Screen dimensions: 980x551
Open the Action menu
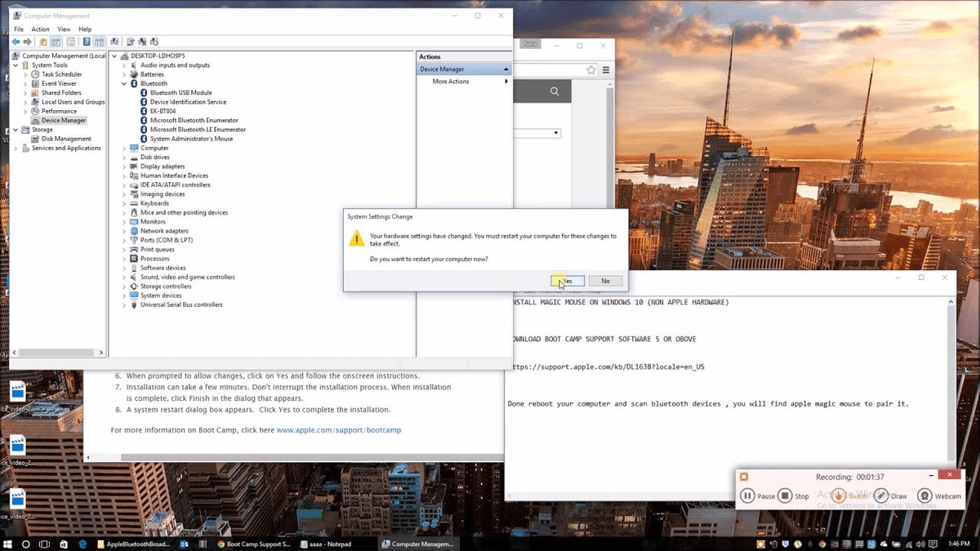pyautogui.click(x=40, y=29)
